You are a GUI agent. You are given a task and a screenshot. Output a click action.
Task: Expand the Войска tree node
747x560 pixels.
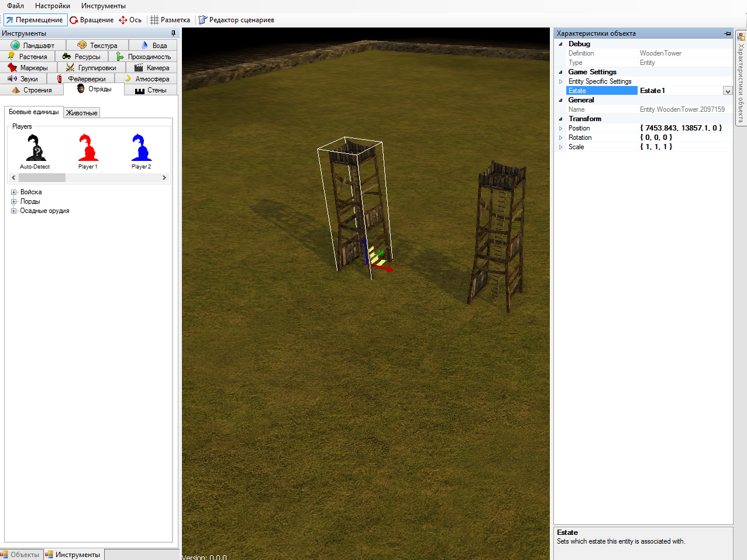(14, 192)
